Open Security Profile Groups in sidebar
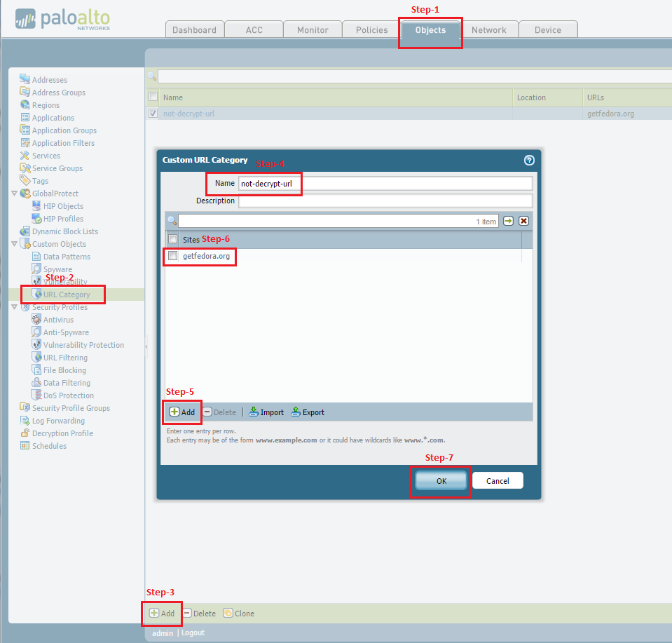Screen dimensions: 672x643 (x=71, y=408)
